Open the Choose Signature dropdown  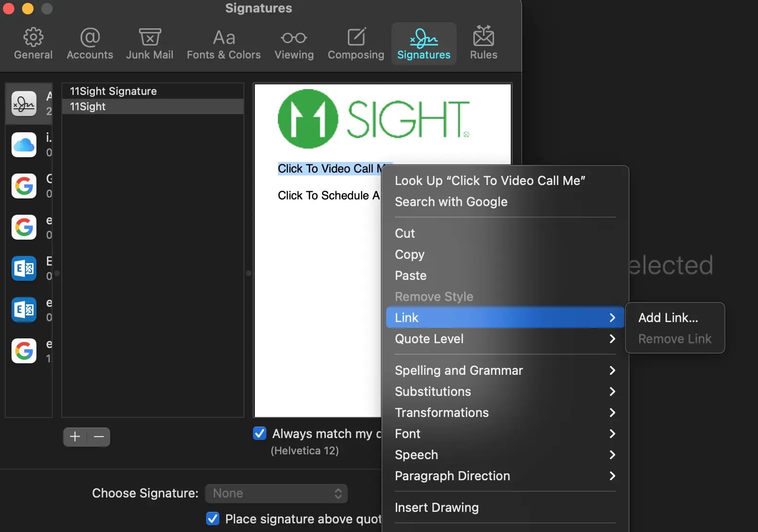[276, 493]
